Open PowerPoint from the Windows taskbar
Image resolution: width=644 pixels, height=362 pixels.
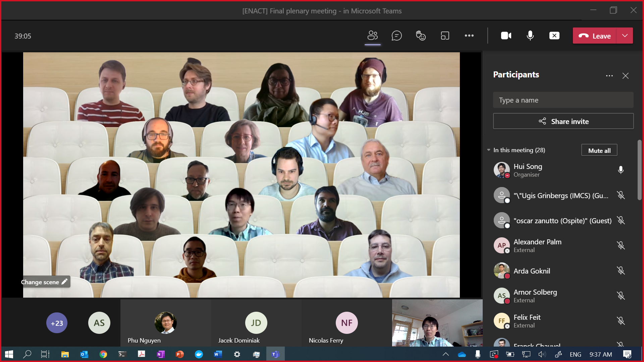pyautogui.click(x=179, y=354)
